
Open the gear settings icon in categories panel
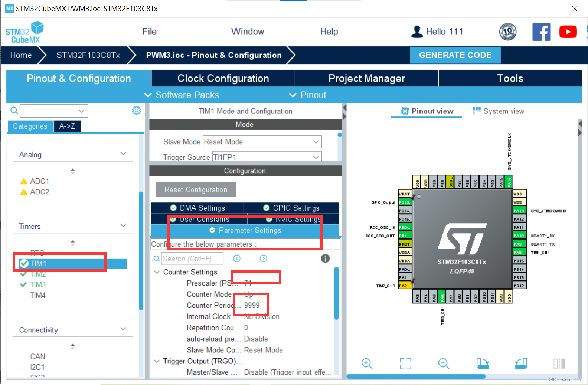click(x=137, y=111)
